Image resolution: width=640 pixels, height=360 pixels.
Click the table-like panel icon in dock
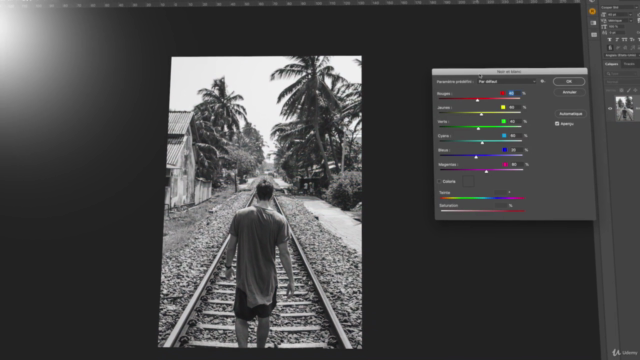[594, 35]
